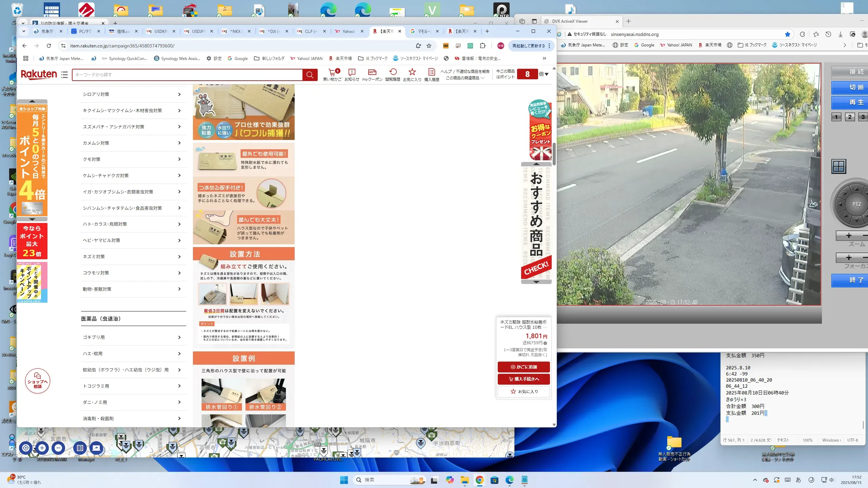This screenshot has height=488, width=868.
Task: Click the かごに追加 button
Action: (x=524, y=367)
